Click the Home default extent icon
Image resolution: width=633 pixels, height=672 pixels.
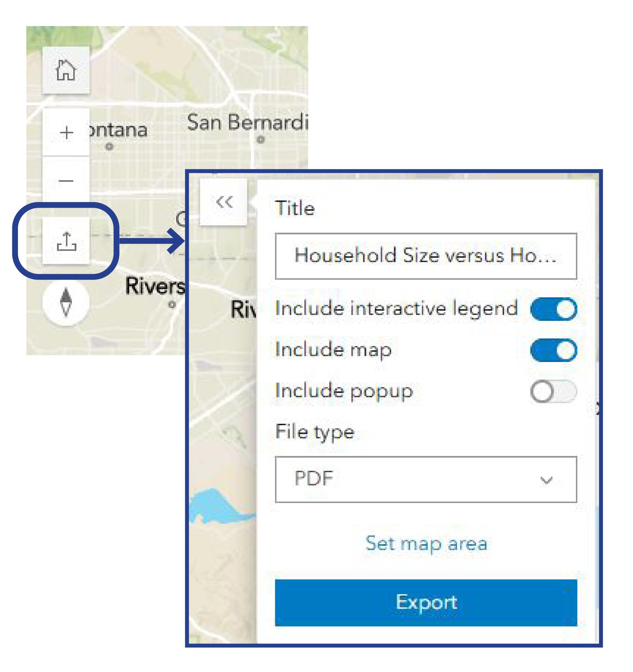click(66, 70)
